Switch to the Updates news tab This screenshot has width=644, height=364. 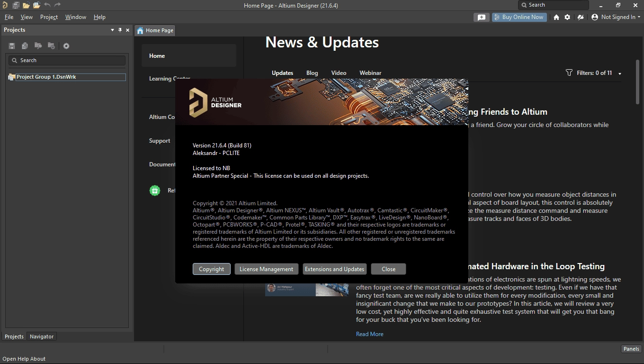tap(282, 73)
